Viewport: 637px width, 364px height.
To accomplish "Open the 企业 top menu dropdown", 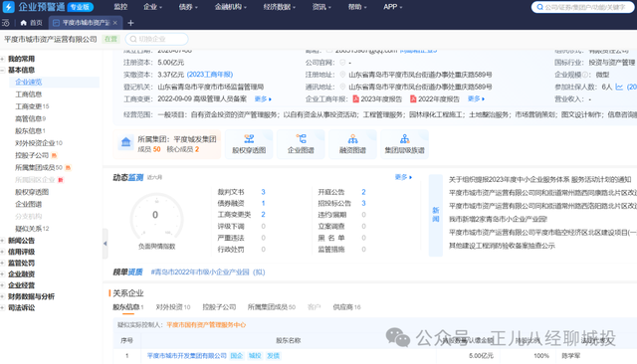I will (152, 7).
